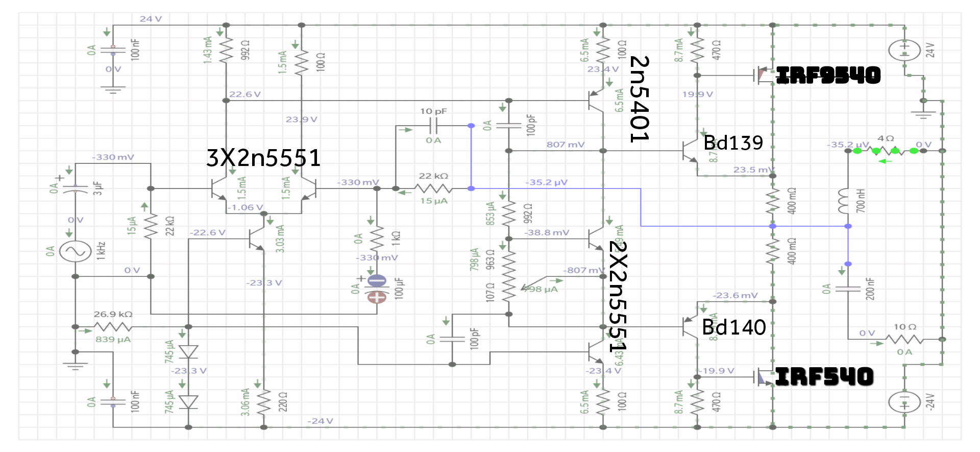Click the '23.5 mV' voltage label

754,170
